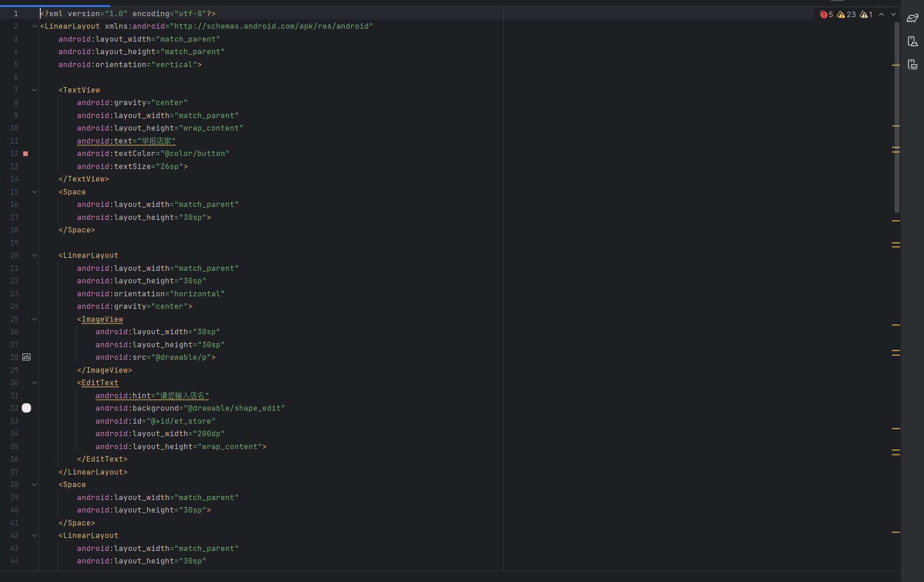Click red color swatch on line 12
Screen dimensions: 924x582
point(25,154)
